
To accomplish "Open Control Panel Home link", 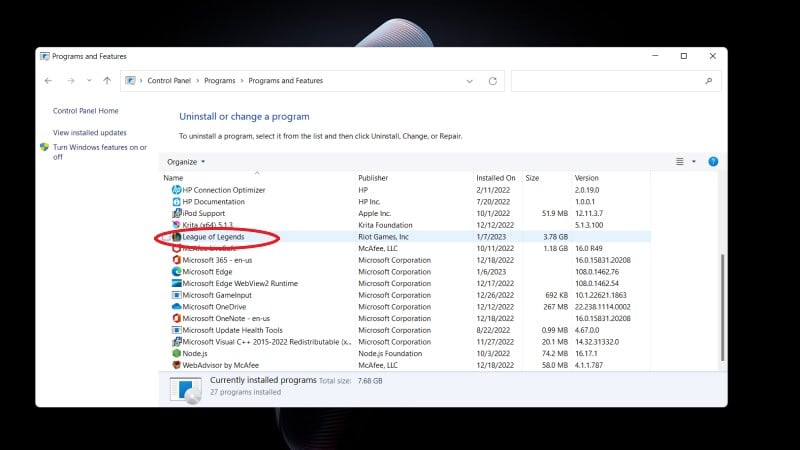I will coord(85,111).
